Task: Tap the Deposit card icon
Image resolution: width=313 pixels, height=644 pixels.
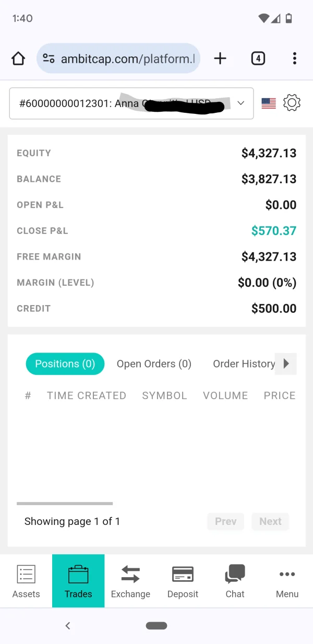Action: [183, 574]
